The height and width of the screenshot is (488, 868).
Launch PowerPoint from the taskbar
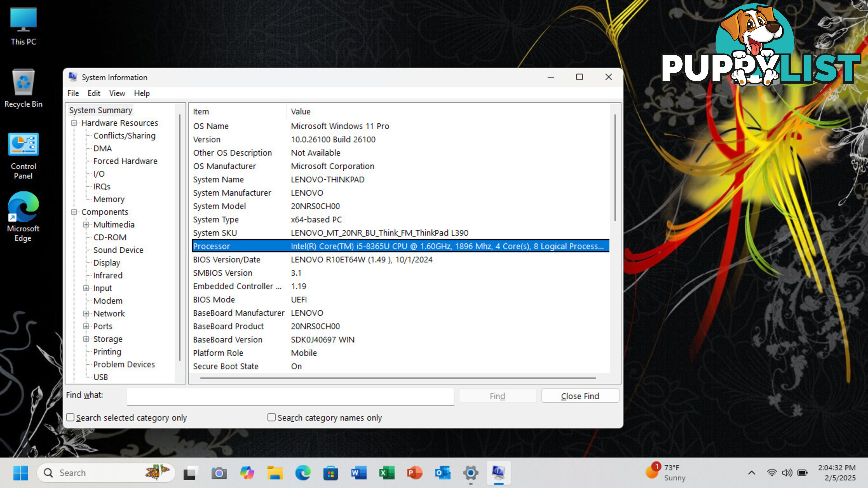415,473
